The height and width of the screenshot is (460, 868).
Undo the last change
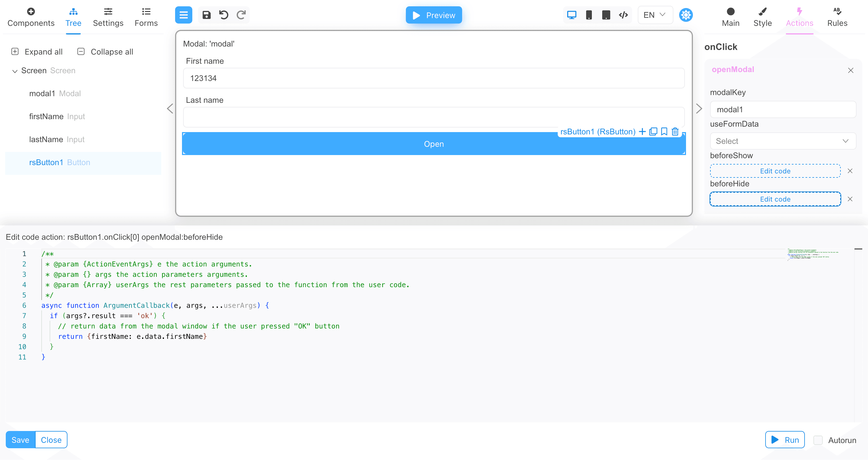point(224,15)
